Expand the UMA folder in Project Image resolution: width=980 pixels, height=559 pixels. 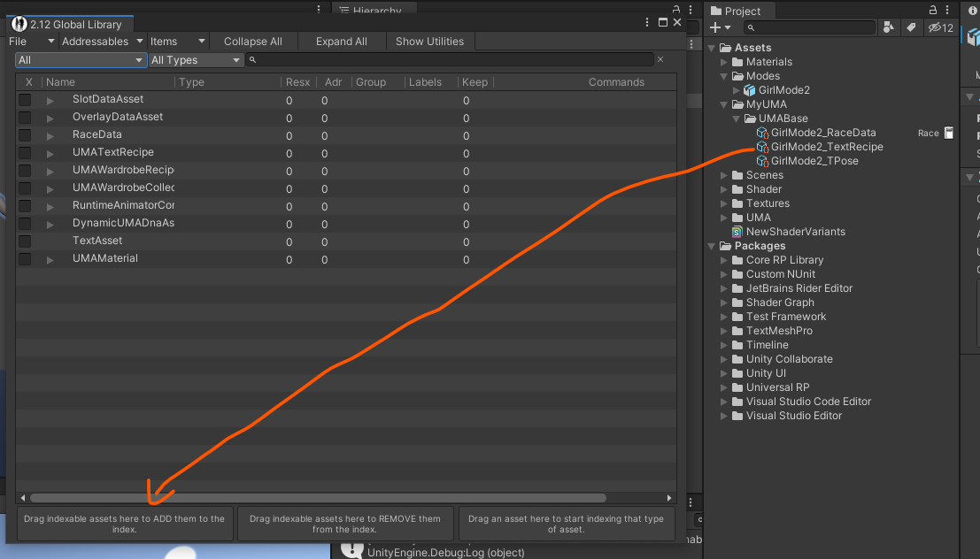click(724, 218)
